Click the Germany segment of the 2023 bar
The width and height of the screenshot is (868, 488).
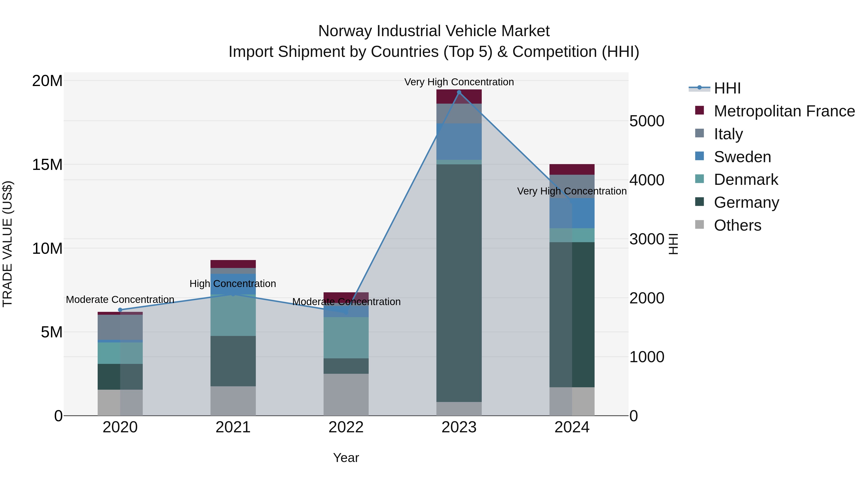coord(459,283)
